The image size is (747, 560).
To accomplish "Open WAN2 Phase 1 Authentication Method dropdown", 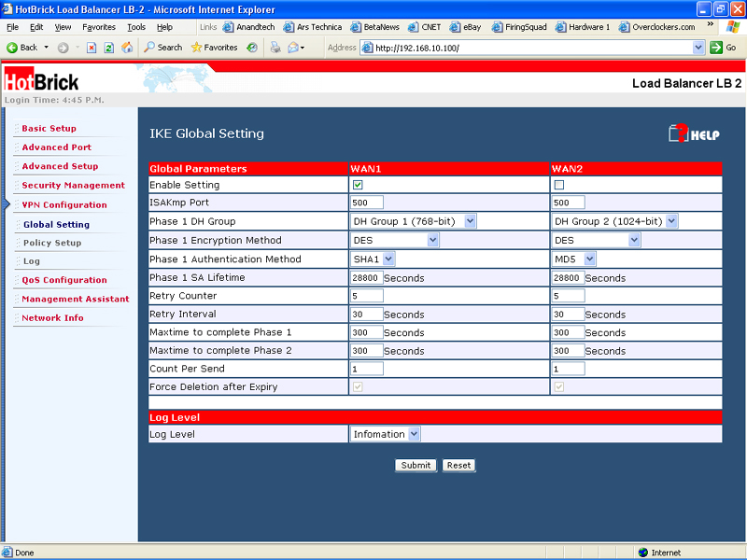I will [x=574, y=259].
